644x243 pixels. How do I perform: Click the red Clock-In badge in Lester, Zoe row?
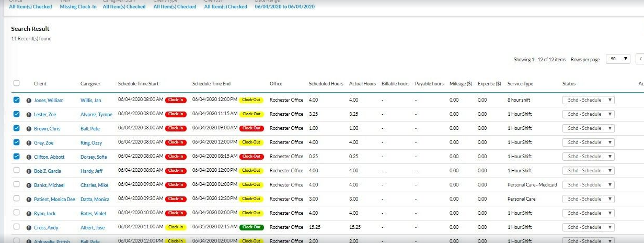point(176,114)
